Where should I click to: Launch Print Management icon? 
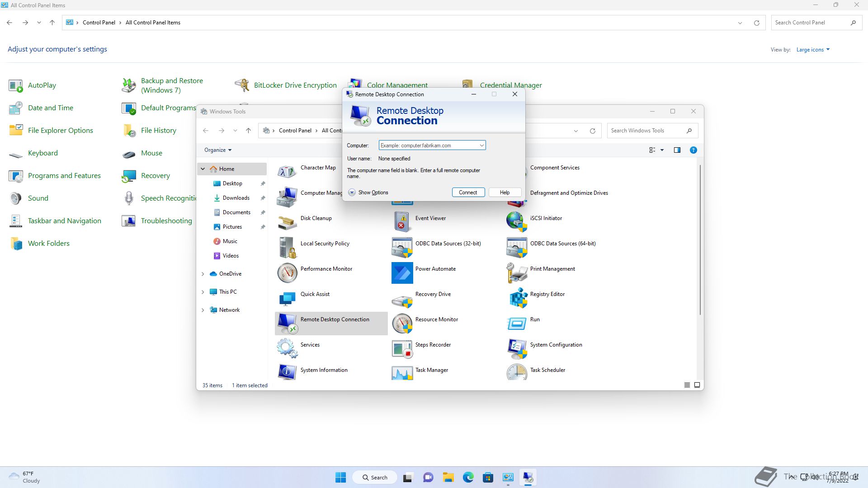[517, 273]
